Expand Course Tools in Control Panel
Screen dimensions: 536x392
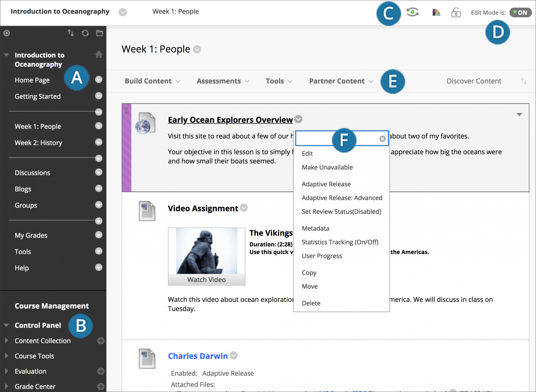[x=7, y=356]
